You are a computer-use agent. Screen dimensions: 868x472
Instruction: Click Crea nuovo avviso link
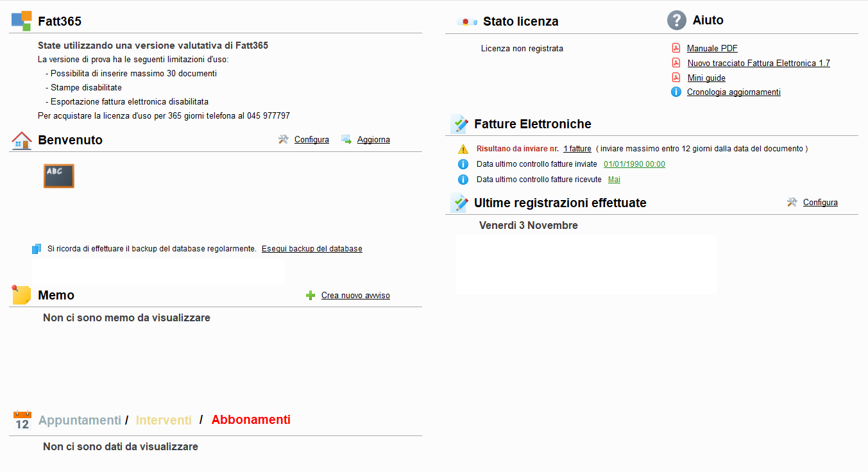point(355,296)
